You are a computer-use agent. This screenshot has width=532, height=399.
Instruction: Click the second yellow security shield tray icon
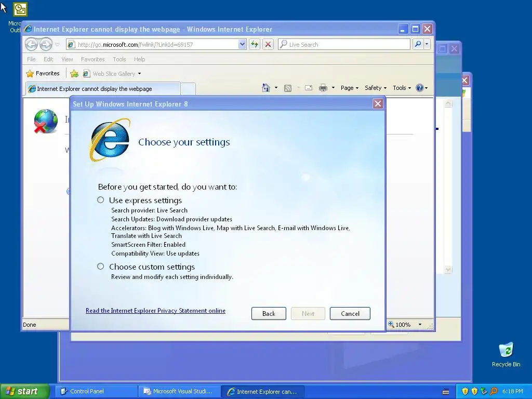(x=474, y=391)
